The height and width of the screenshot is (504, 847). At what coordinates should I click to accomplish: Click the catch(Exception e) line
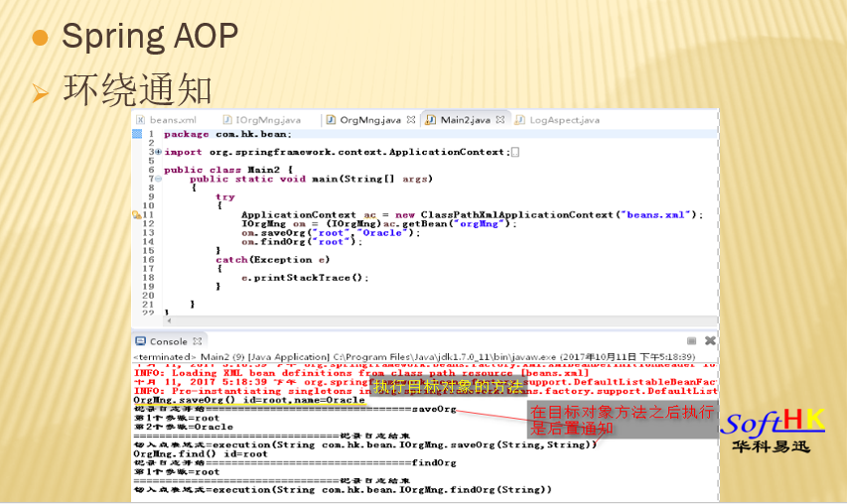[272, 260]
